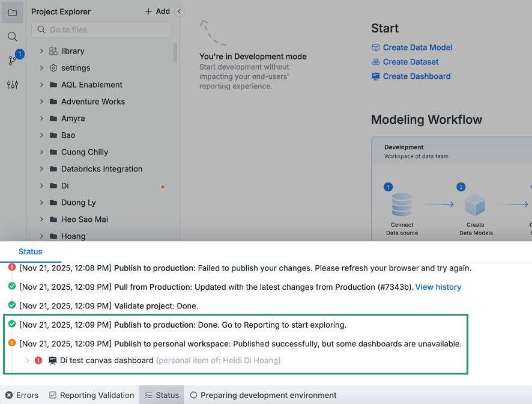This screenshot has width=532, height=404.
Task: Click the Create Data Model link
Action: point(417,47)
